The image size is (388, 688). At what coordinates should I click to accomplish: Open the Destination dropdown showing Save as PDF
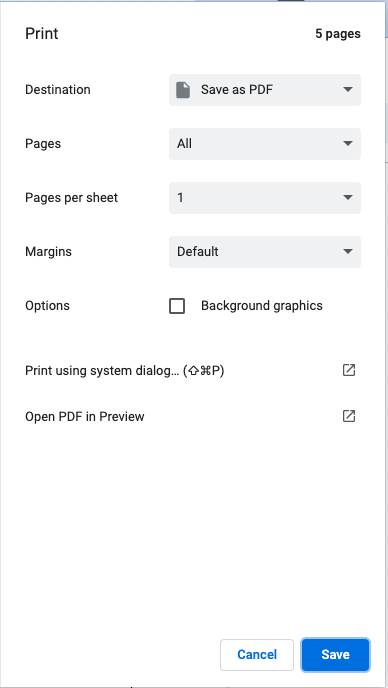click(x=265, y=90)
